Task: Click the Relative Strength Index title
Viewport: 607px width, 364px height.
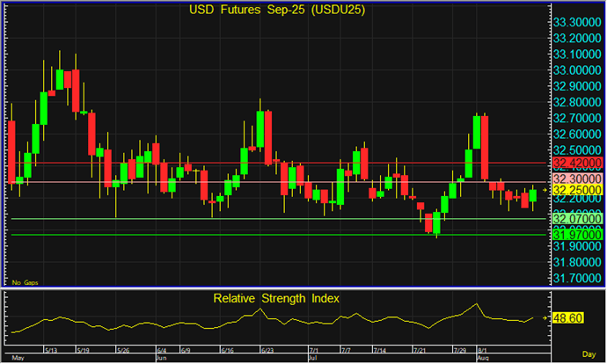Action: coord(276,298)
